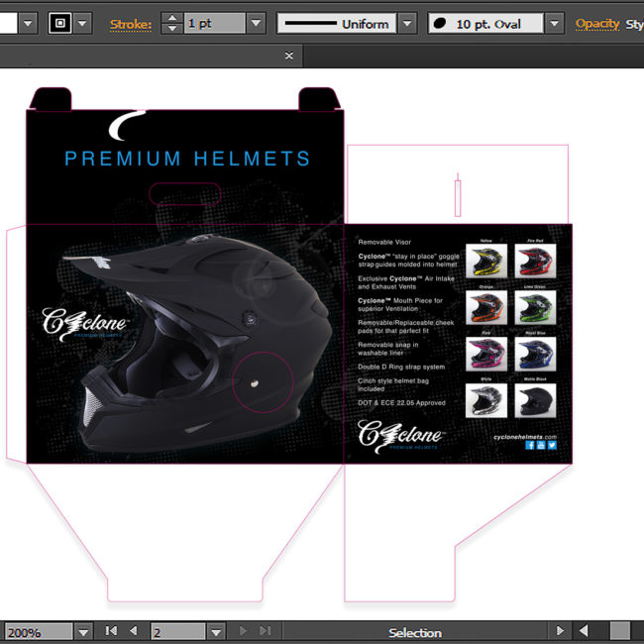Select the Cyclone logo below the feature list
This screenshot has width=644, height=644.
(401, 436)
